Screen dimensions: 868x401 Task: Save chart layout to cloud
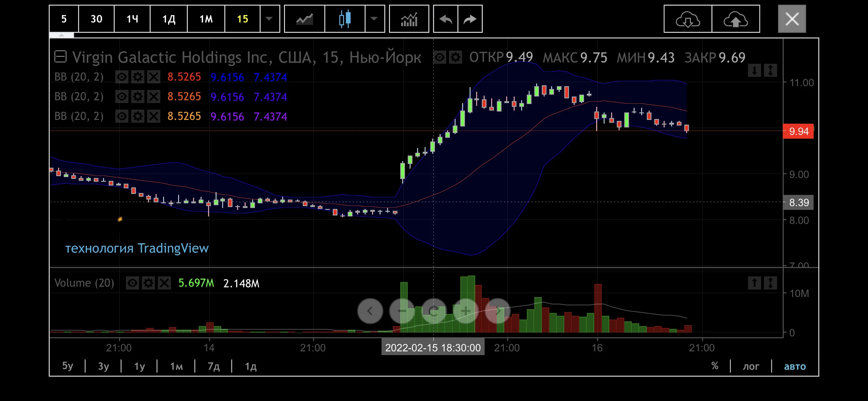tap(736, 19)
